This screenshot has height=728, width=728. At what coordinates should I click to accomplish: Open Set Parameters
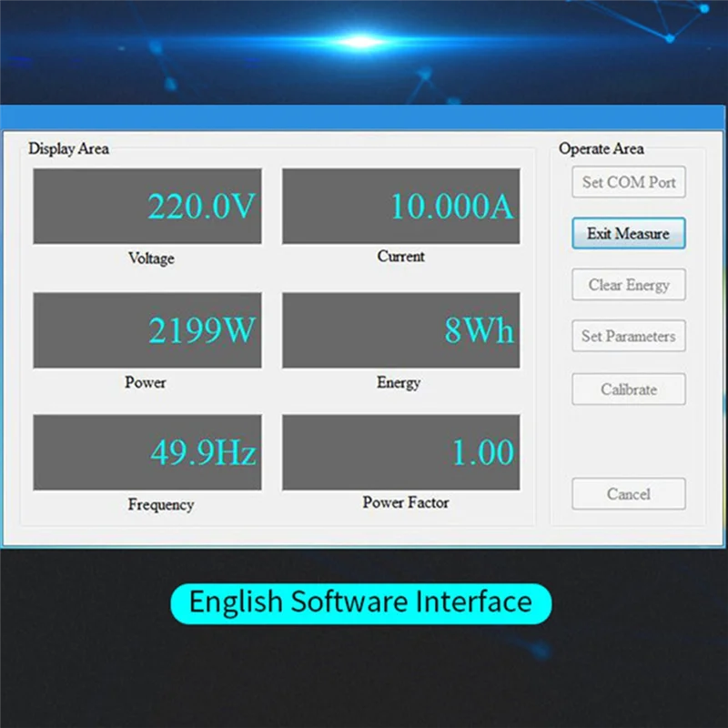(628, 336)
